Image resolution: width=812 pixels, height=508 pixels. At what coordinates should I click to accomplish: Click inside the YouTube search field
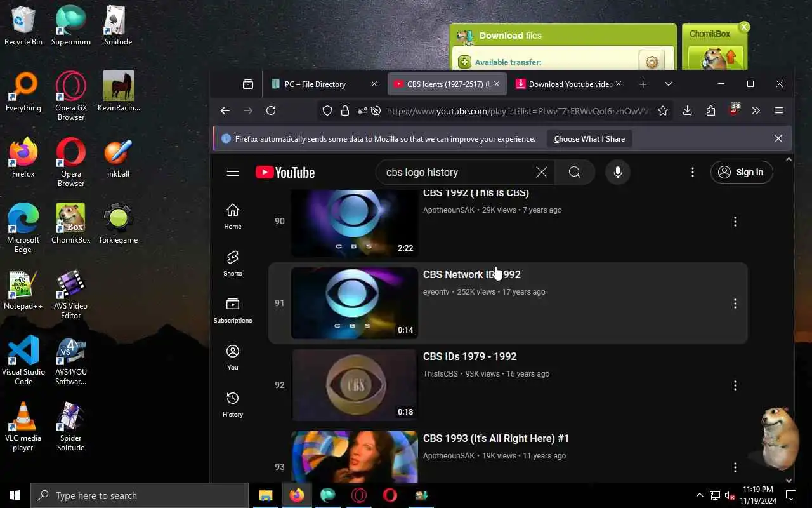[x=458, y=172]
